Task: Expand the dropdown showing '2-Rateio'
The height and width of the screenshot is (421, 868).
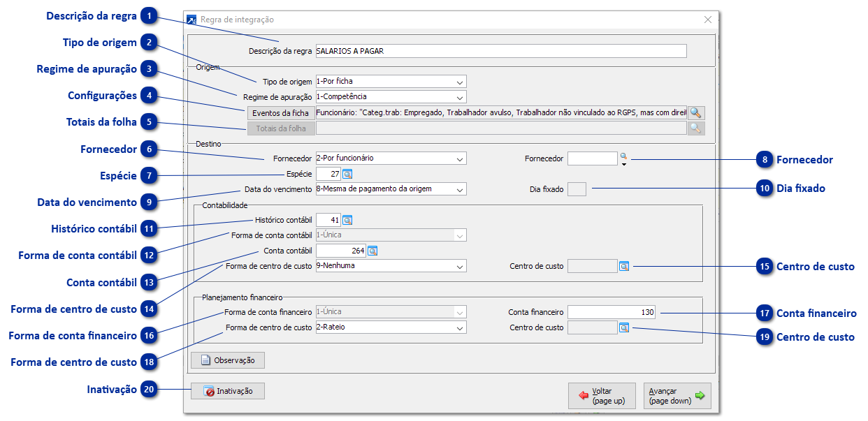Action: (459, 328)
